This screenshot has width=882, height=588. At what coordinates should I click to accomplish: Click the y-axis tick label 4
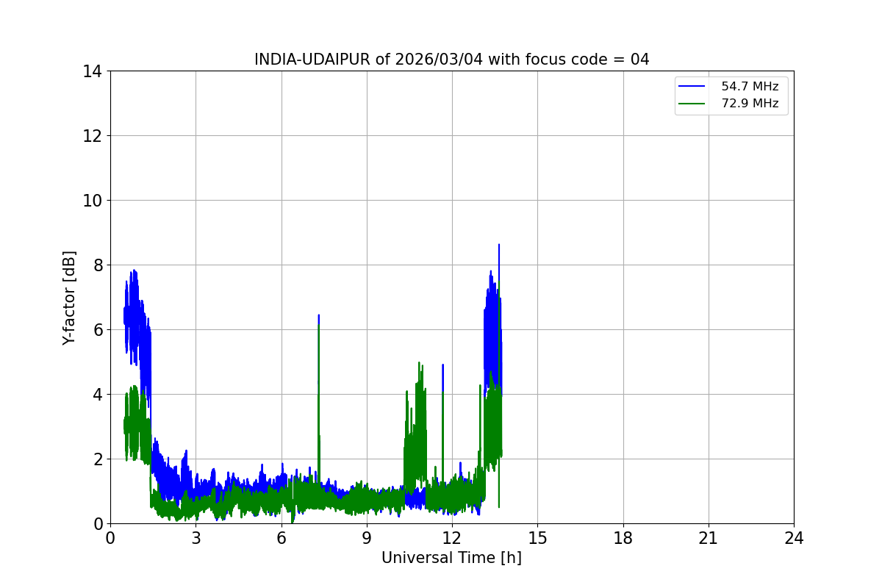click(x=98, y=395)
